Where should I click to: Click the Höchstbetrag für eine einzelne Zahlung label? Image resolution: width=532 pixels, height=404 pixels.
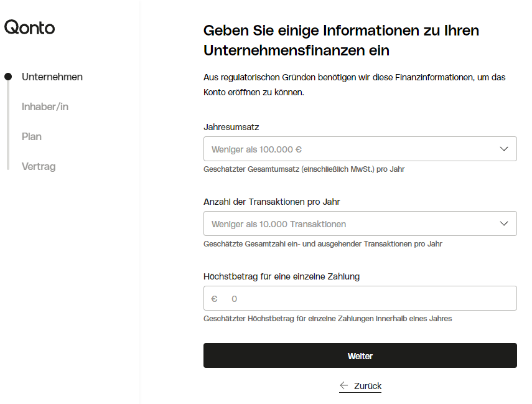[281, 276]
